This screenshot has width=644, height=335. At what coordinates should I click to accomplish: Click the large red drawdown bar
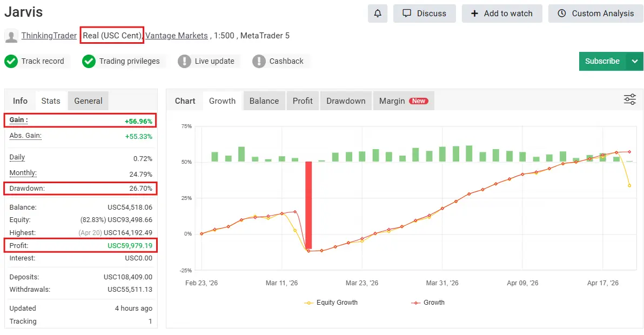[x=308, y=205]
